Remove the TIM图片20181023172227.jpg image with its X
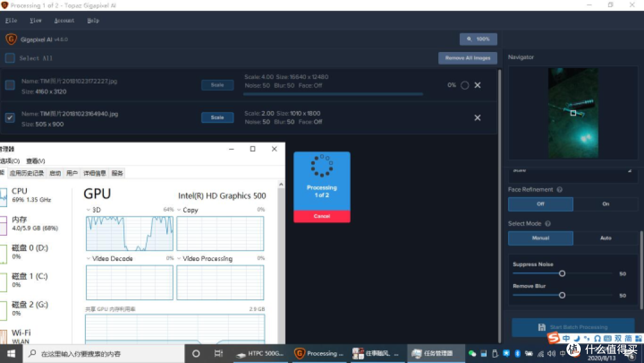The width and height of the screenshot is (644, 363). [x=477, y=85]
